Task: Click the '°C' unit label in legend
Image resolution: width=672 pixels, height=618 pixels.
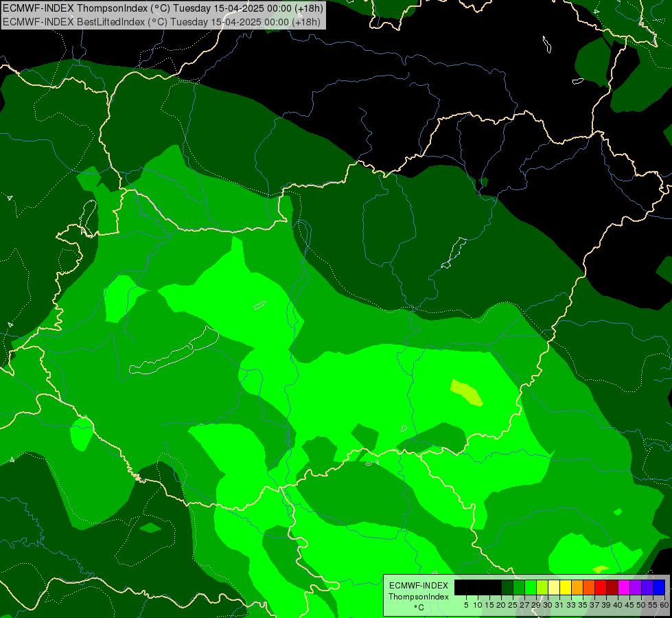Action: 419,608
